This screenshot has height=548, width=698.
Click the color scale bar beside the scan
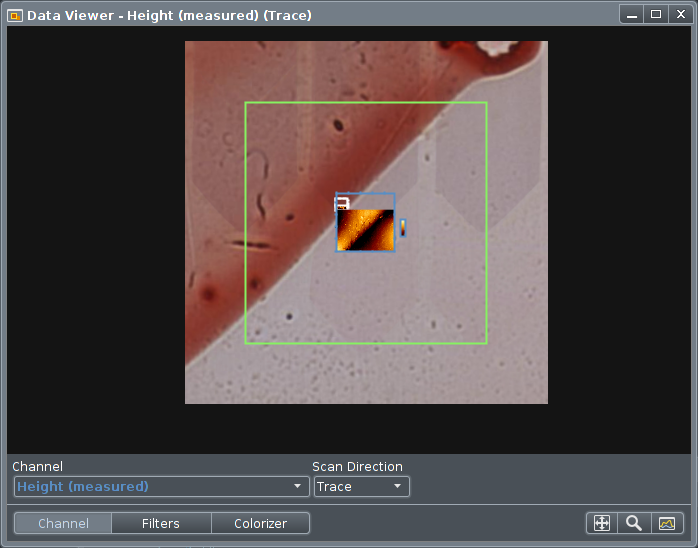[403, 228]
